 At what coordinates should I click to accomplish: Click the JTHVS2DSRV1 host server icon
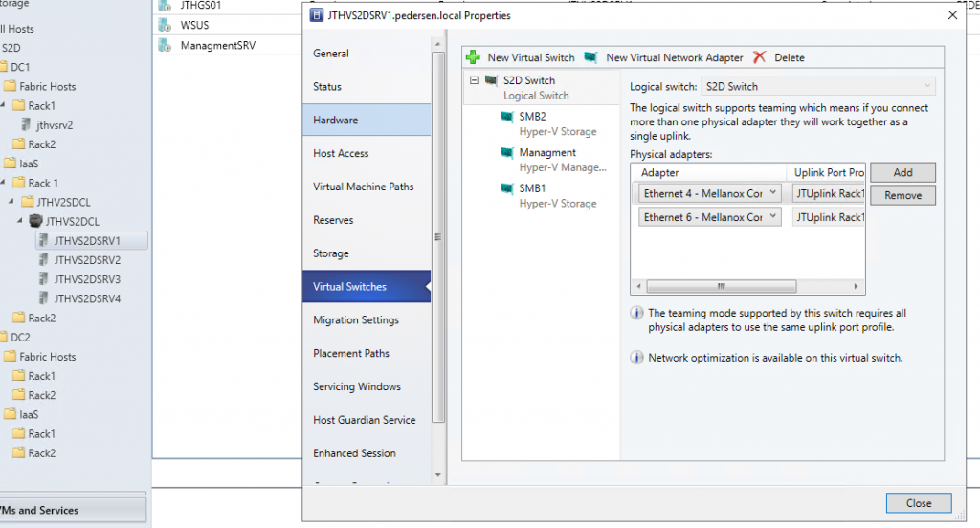point(44,241)
